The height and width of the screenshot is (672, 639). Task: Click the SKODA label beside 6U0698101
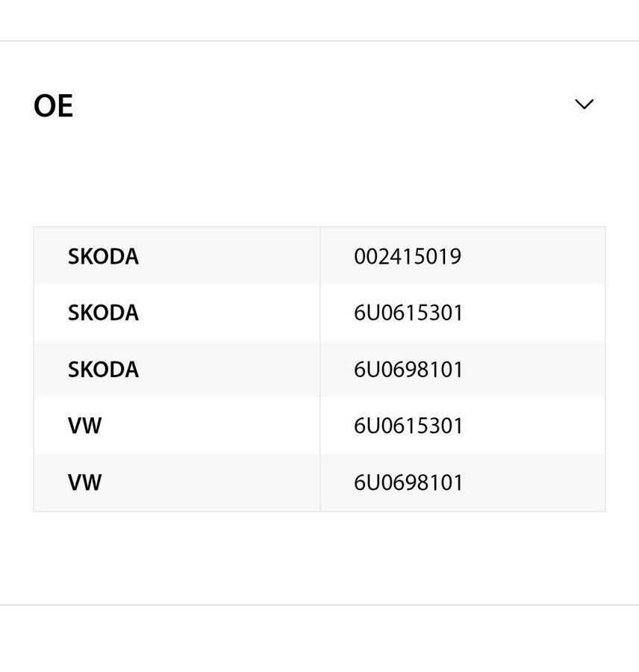point(103,369)
